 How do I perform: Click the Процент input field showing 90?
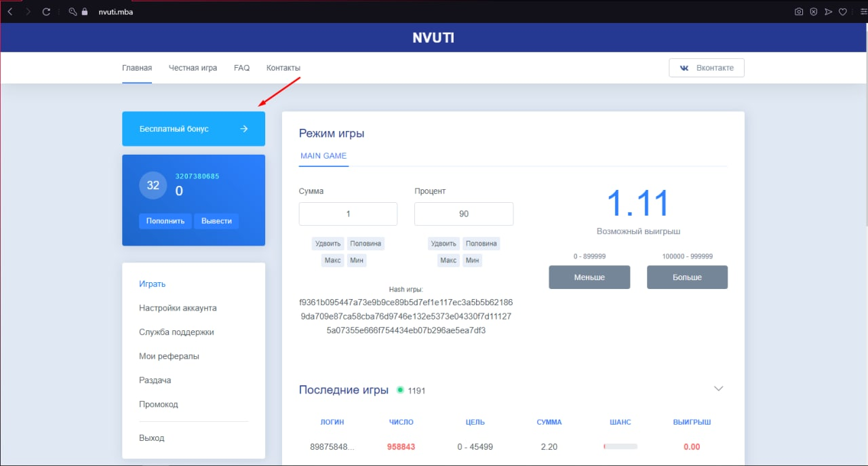point(464,214)
